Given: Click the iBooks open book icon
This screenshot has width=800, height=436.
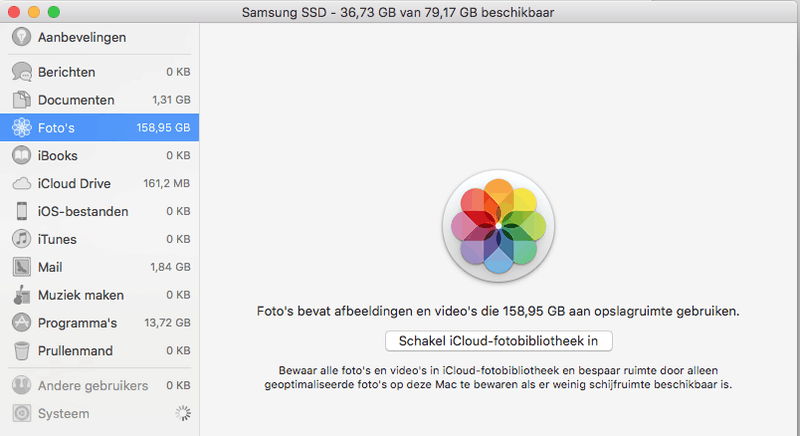Looking at the screenshot, I should [x=21, y=155].
